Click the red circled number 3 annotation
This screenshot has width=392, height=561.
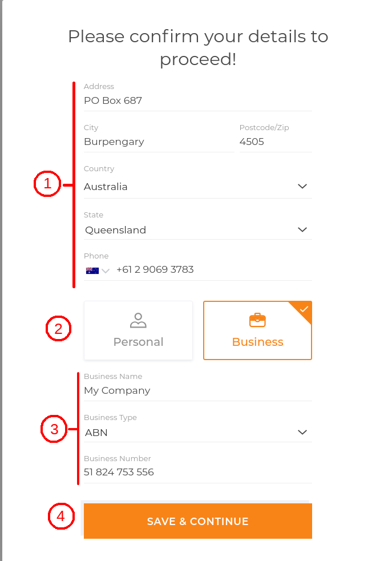click(54, 429)
